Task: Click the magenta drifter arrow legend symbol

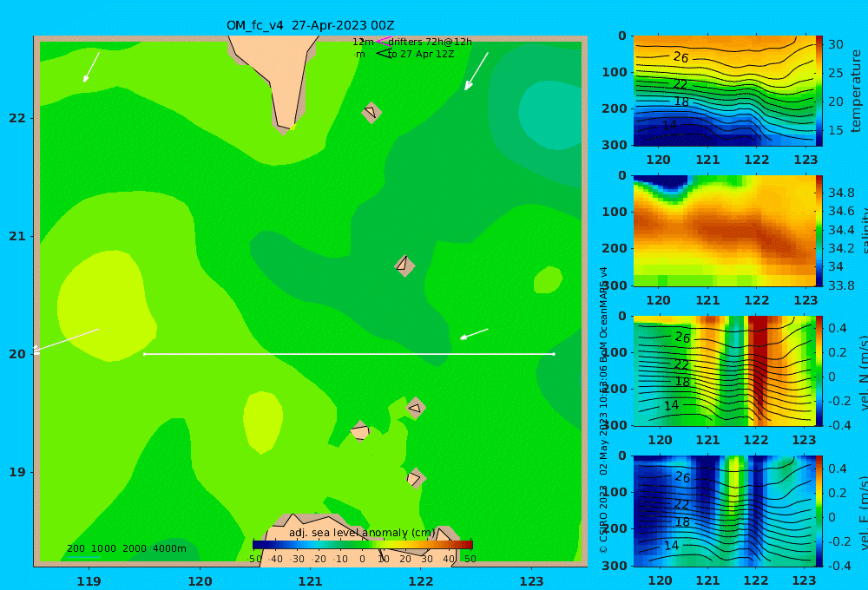Action: (x=384, y=41)
